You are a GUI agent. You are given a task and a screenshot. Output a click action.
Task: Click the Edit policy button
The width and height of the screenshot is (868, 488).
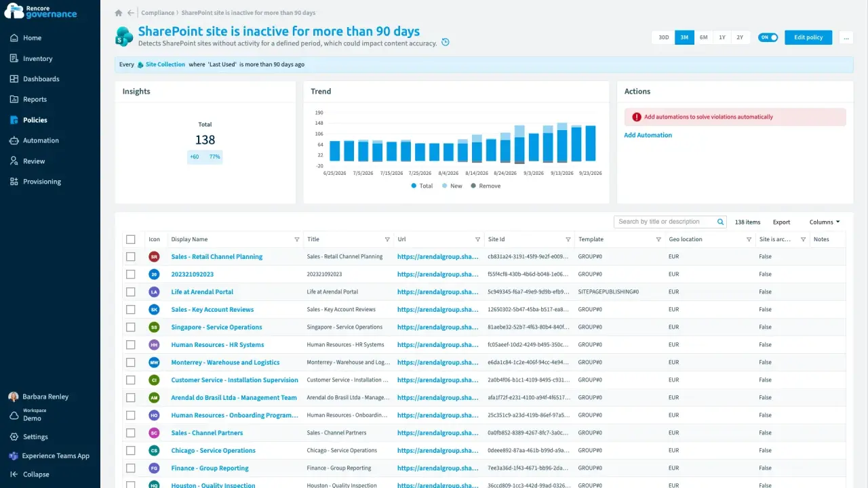click(x=808, y=37)
